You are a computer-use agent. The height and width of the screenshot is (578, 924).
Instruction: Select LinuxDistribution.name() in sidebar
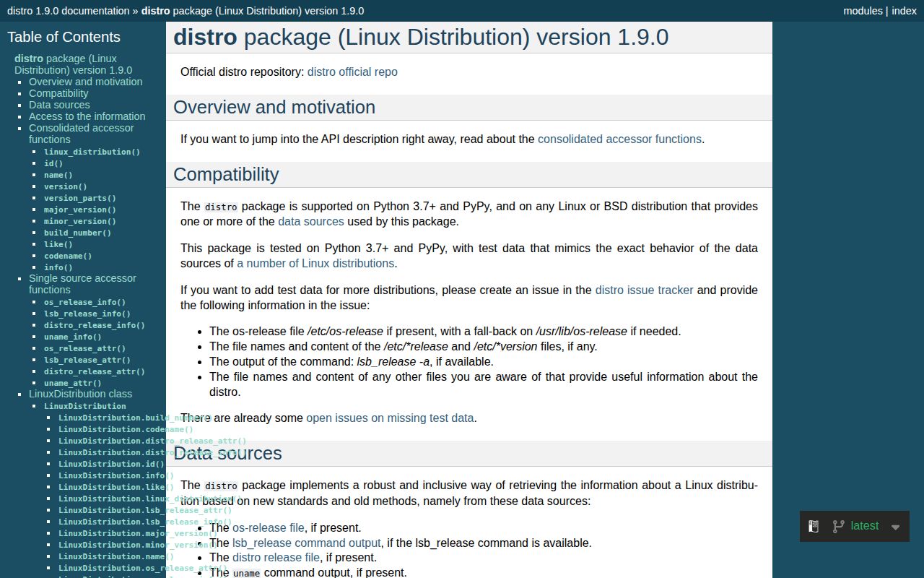coord(116,556)
